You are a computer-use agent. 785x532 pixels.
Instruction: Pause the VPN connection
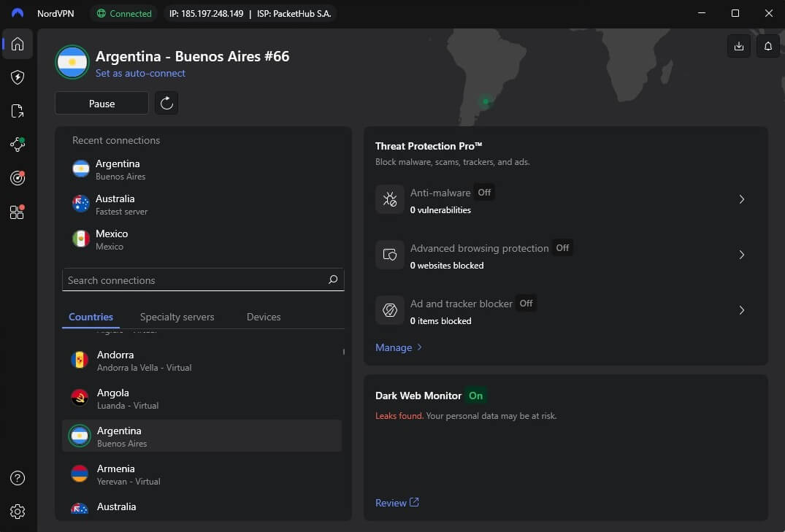tap(102, 103)
